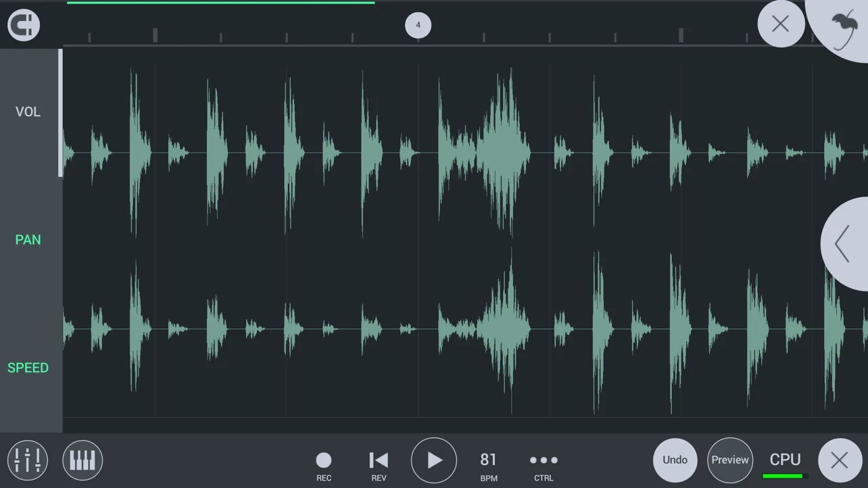
Task: Click the vertical scrollbar beside VOL
Action: tap(61, 113)
